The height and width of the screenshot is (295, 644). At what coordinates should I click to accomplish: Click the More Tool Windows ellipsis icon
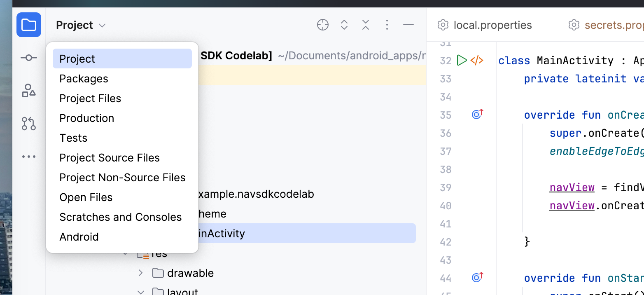click(x=29, y=156)
